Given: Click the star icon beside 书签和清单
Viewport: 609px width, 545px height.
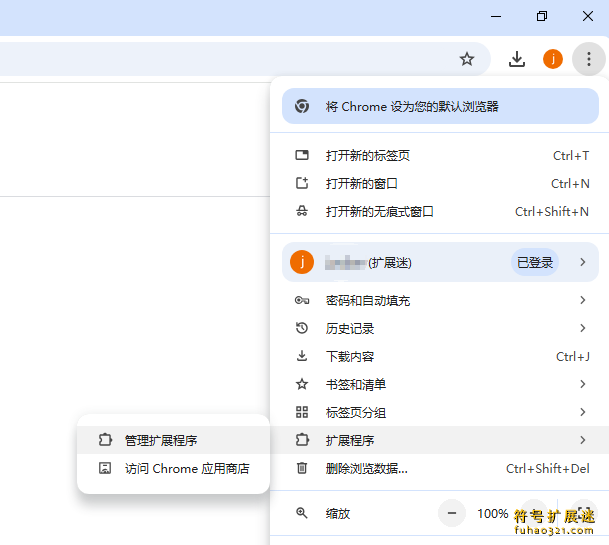Looking at the screenshot, I should coord(302,384).
